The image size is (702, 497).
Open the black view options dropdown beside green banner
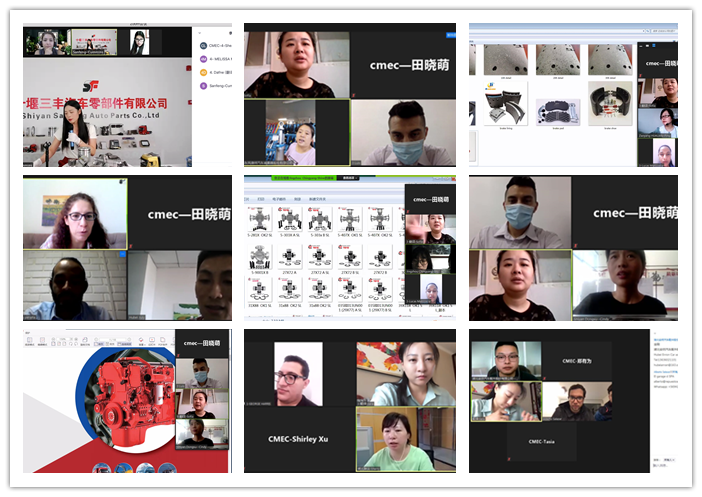tap(349, 178)
